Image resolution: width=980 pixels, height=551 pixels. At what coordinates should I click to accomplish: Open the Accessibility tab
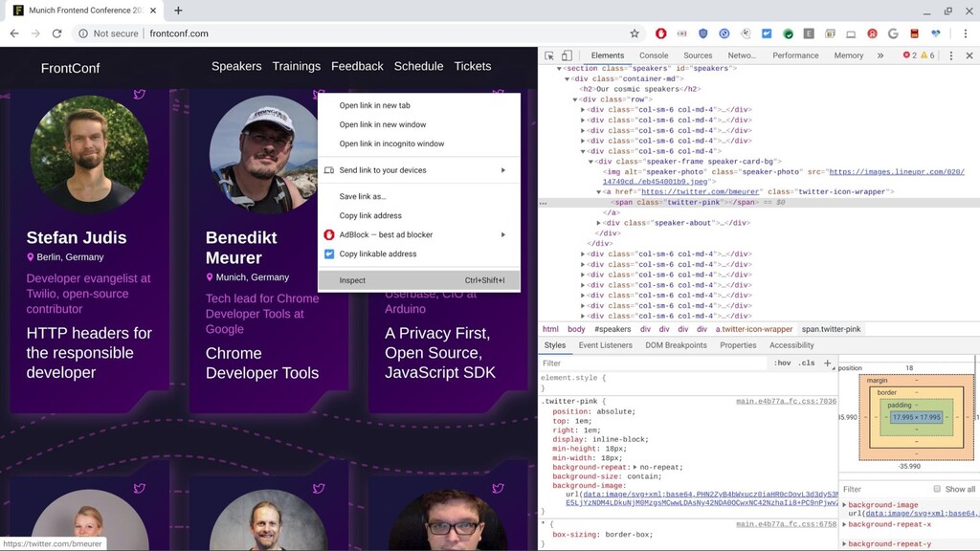(791, 345)
